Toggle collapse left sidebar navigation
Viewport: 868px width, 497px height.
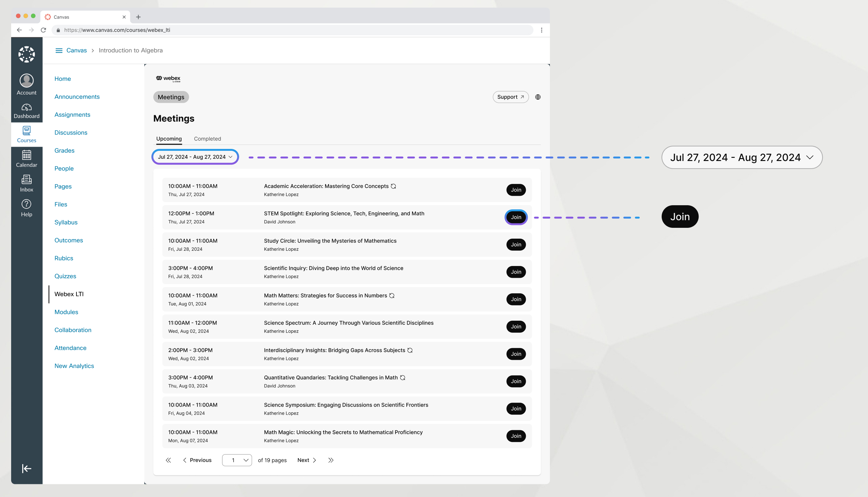(27, 468)
